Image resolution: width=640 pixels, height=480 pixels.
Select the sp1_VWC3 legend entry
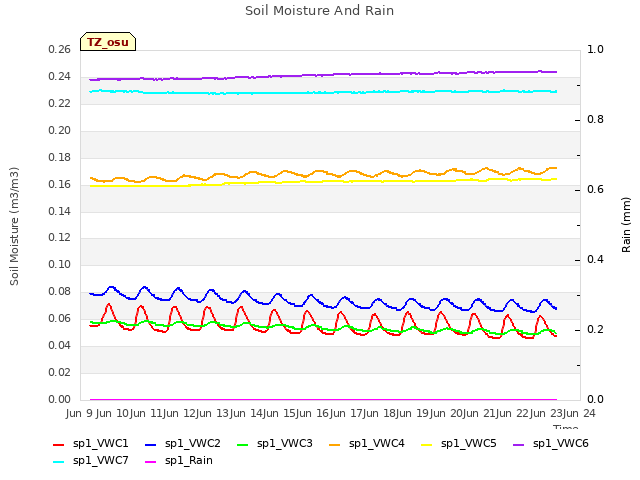point(275,444)
